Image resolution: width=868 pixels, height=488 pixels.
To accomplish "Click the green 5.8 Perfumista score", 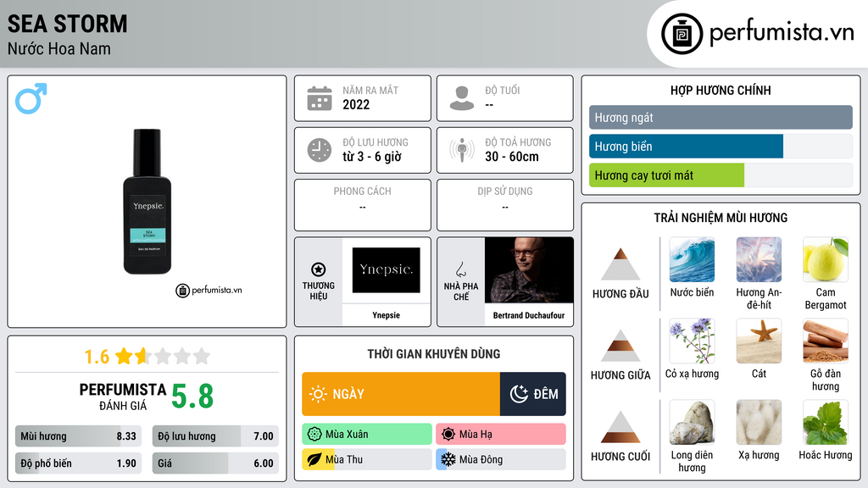I will (x=192, y=396).
